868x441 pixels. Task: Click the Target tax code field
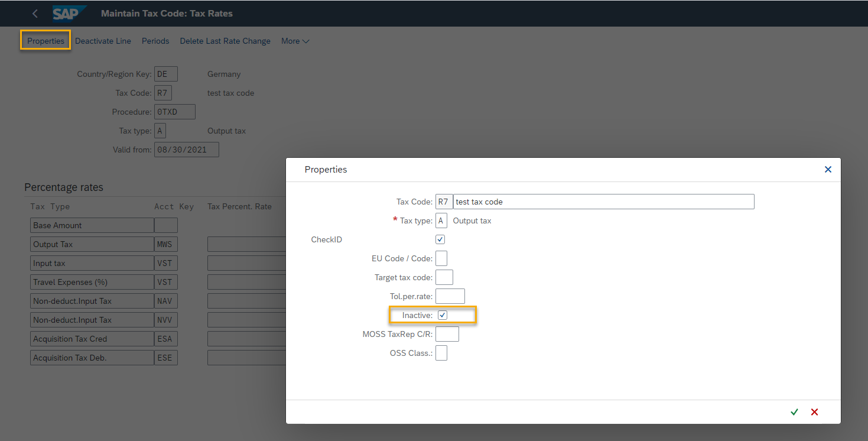coord(444,277)
